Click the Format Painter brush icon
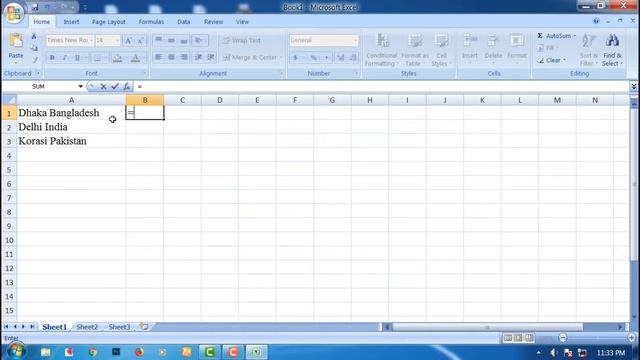 pyautogui.click(x=34, y=60)
